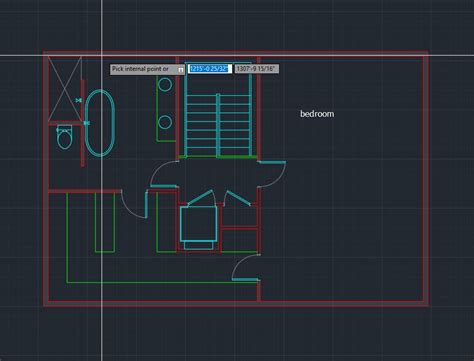The height and width of the screenshot is (361, 474).
Task: Select the bed block in the closet area
Action: [199, 228]
